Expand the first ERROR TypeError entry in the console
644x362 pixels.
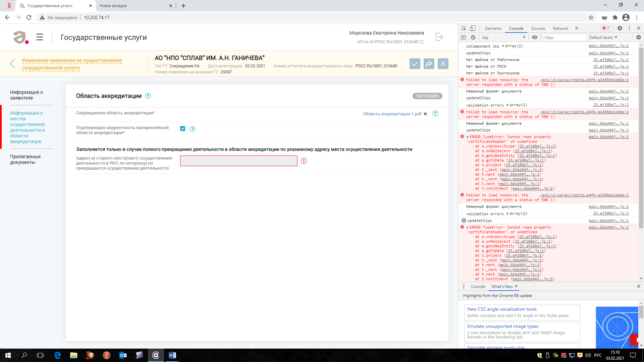coord(468,137)
